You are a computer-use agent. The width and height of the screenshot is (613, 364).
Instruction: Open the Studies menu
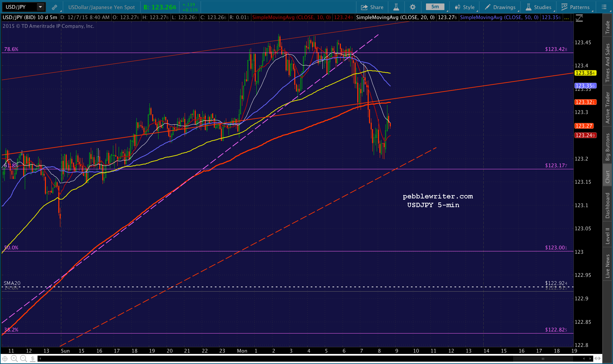click(x=539, y=7)
